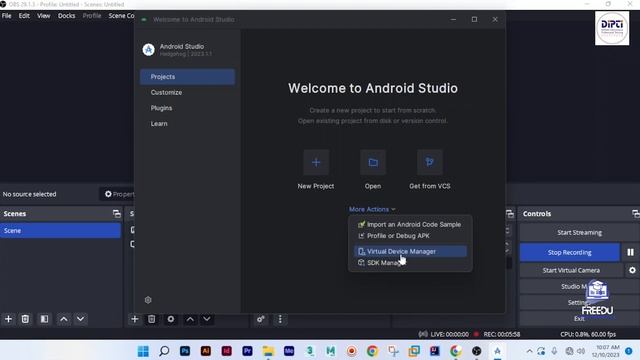This screenshot has height=360, width=640.
Task: Open the Windows Start menu
Action: tap(143, 351)
